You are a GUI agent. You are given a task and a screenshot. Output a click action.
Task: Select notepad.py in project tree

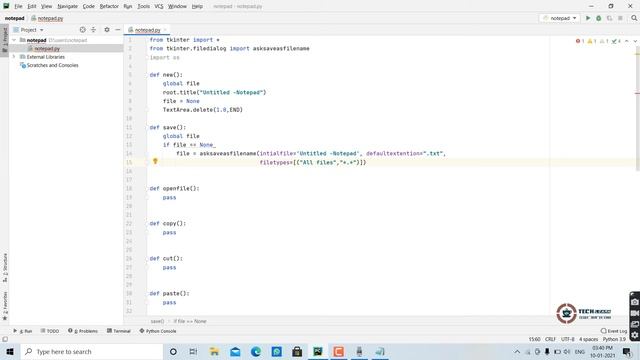pyautogui.click(x=47, y=49)
